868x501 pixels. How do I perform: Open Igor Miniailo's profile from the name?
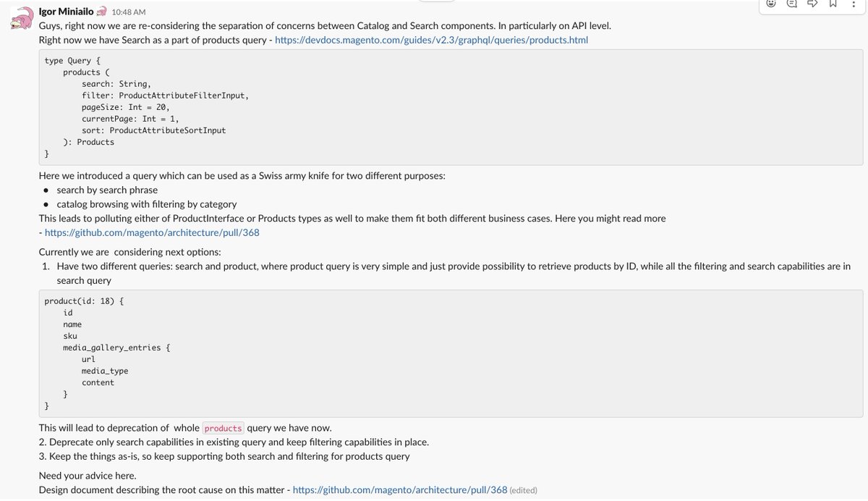point(67,12)
